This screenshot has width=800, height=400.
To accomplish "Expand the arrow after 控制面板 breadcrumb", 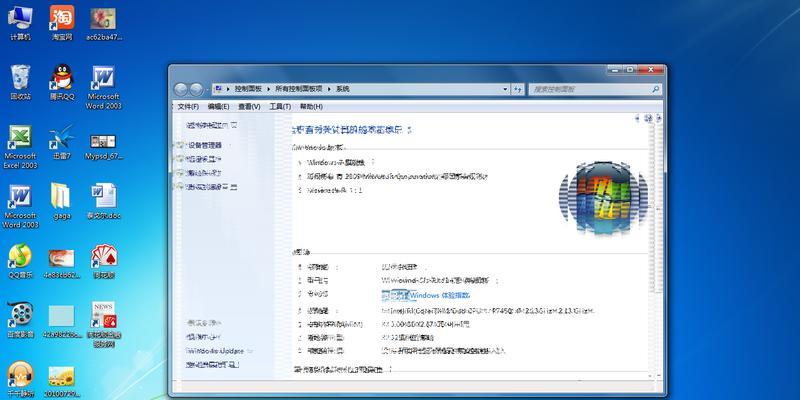I will (x=269, y=89).
